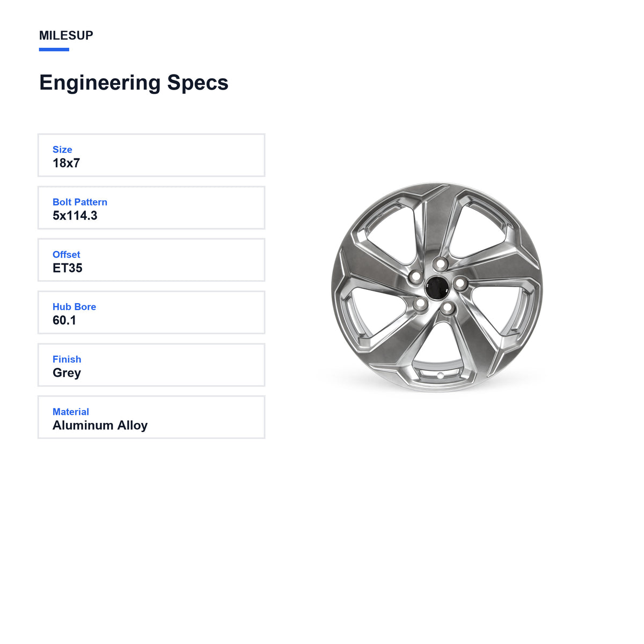Click the ET35 offset value

[x=68, y=268]
